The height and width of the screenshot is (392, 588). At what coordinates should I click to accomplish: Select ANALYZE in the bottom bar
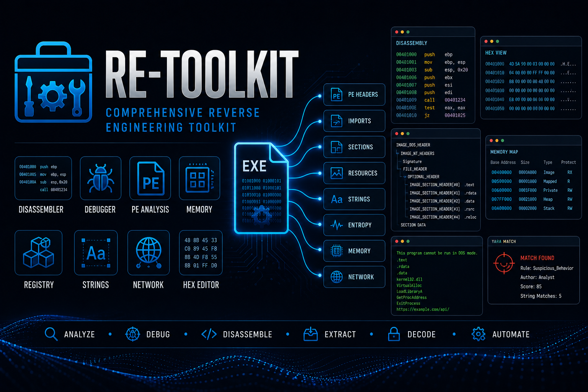(x=79, y=335)
